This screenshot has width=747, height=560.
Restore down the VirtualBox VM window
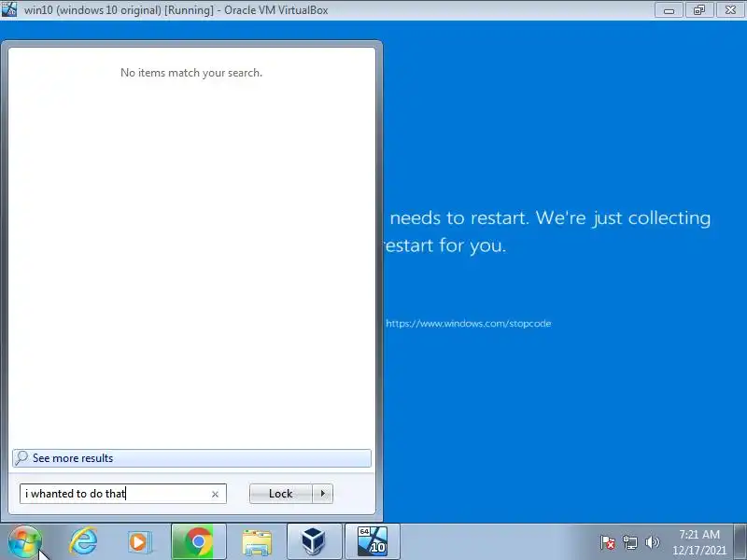[x=698, y=10]
